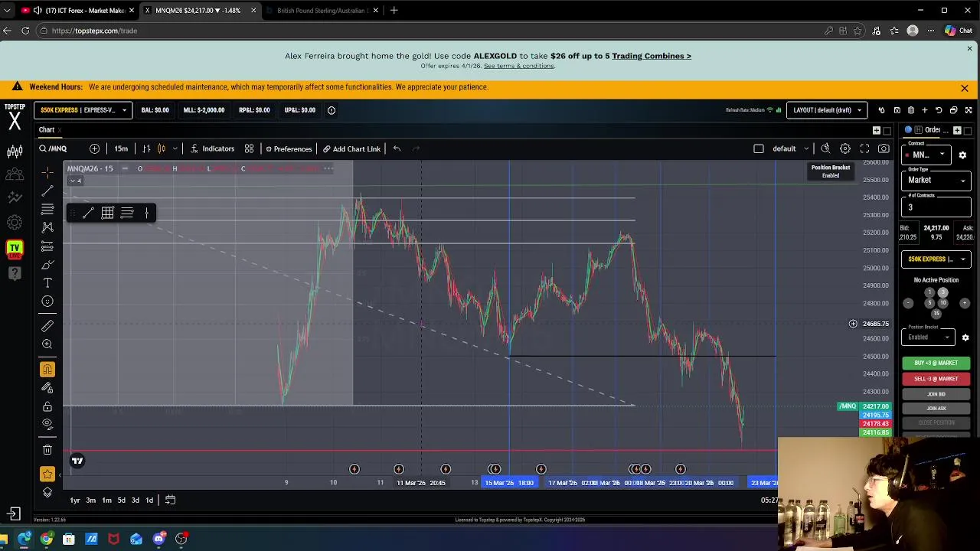Select the Text annotation tool

click(47, 283)
